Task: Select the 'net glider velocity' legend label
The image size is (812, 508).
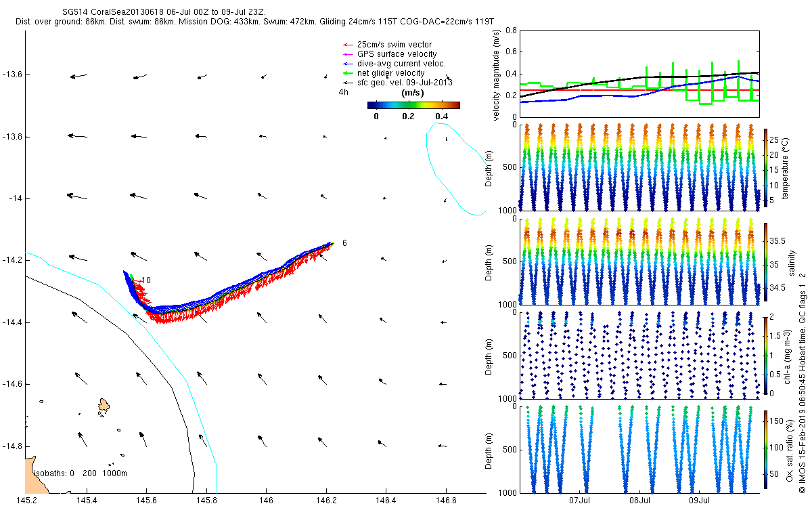Action: 391,73
